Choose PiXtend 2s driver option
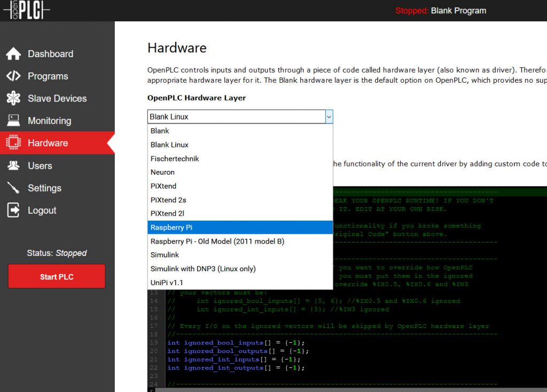The width and height of the screenshot is (547, 392). (240, 200)
